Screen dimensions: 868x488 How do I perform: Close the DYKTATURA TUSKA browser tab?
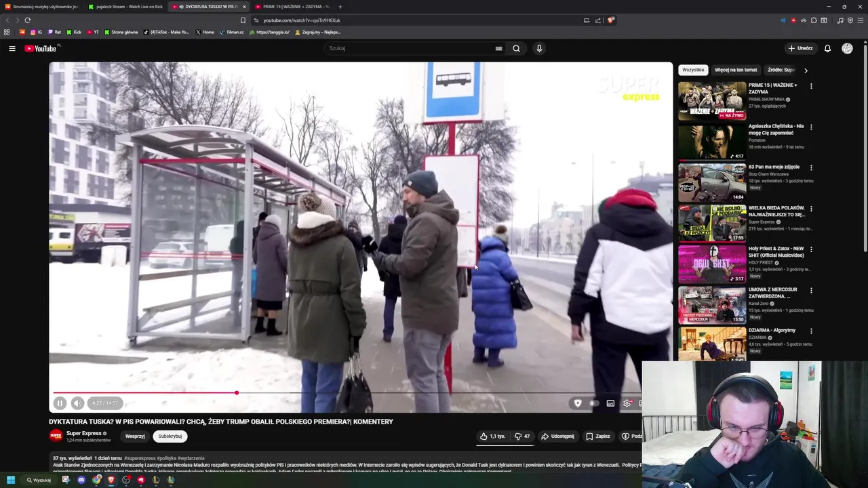245,7
